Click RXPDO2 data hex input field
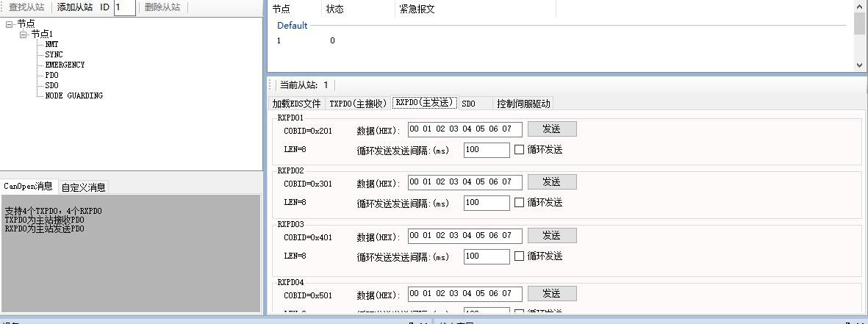868x324 pixels. click(465, 182)
